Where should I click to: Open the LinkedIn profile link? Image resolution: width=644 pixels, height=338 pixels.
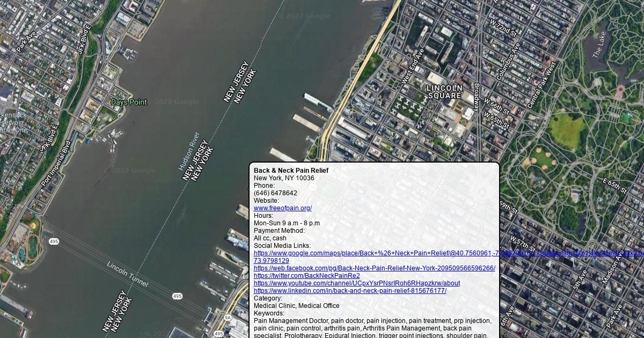click(x=350, y=291)
